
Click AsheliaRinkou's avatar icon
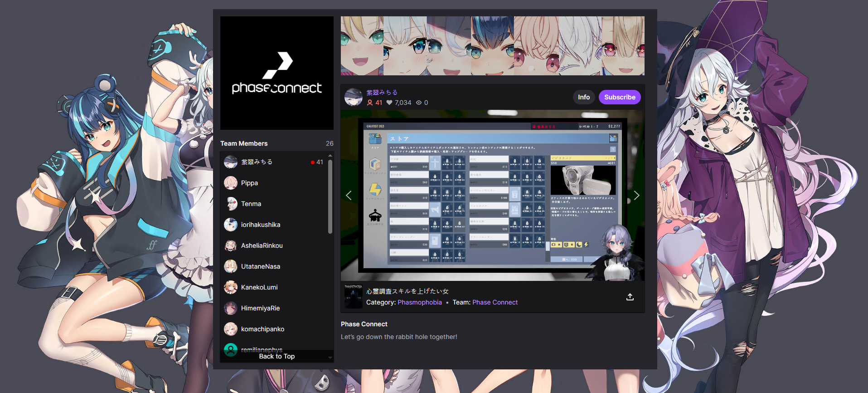point(231,246)
